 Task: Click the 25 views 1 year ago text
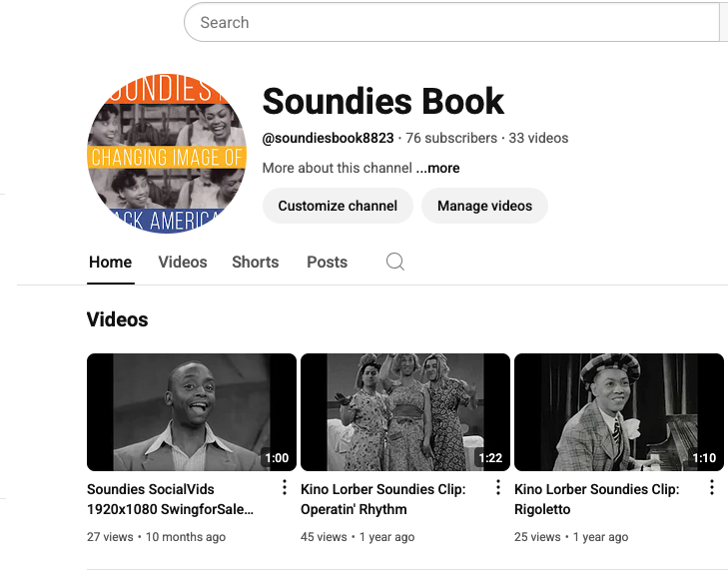(x=571, y=537)
